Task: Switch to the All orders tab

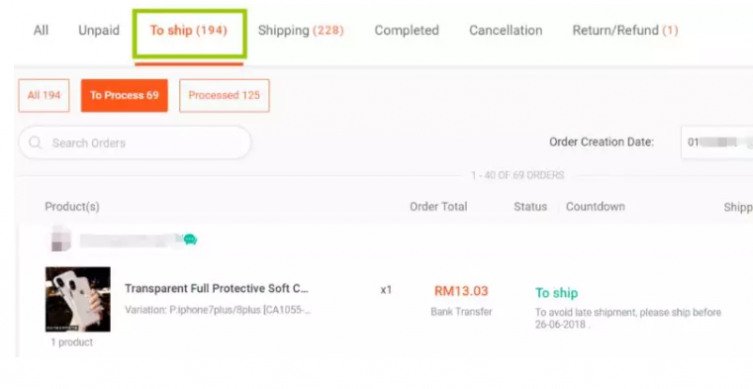Action: [41, 30]
